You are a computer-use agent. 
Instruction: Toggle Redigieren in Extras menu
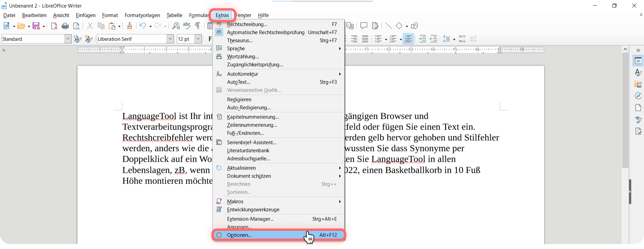click(x=278, y=99)
